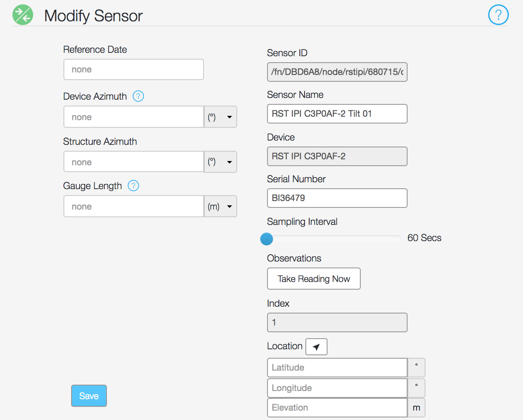Click the Location arrow button
Viewport: 523px width, 420px height.
pyautogui.click(x=316, y=347)
